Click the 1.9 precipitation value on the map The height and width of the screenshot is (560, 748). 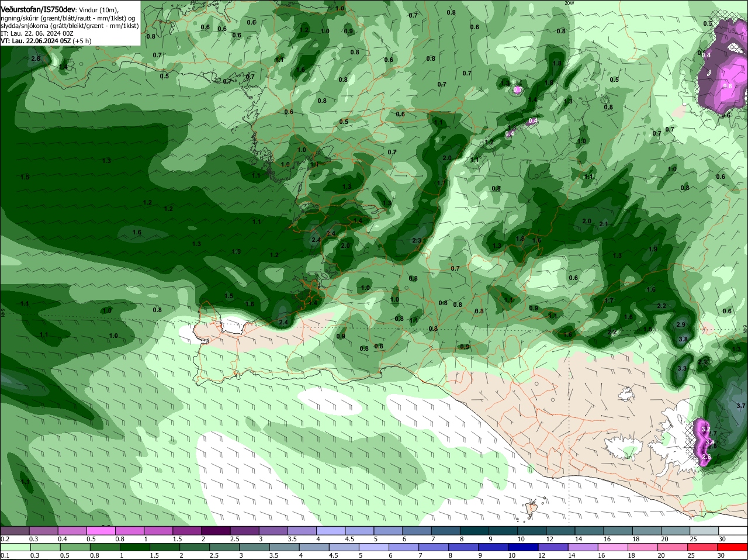point(653,249)
